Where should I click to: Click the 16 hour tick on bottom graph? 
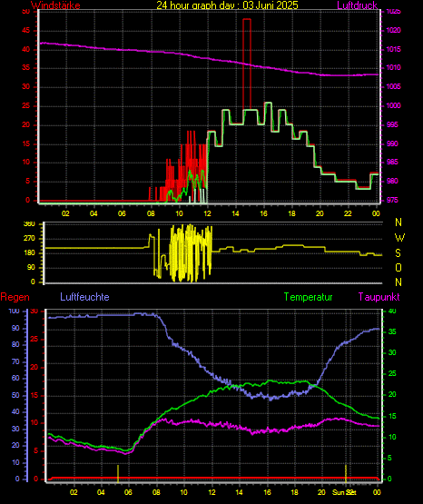click(x=267, y=492)
